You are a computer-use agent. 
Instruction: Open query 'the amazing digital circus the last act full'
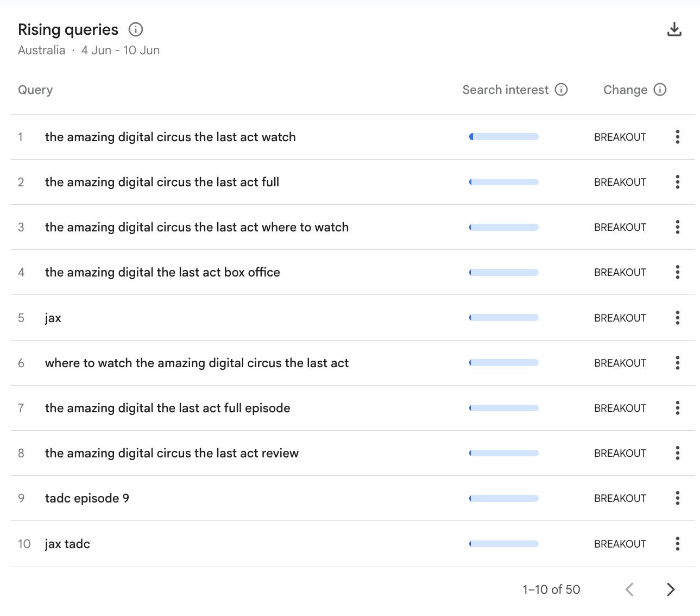click(162, 182)
